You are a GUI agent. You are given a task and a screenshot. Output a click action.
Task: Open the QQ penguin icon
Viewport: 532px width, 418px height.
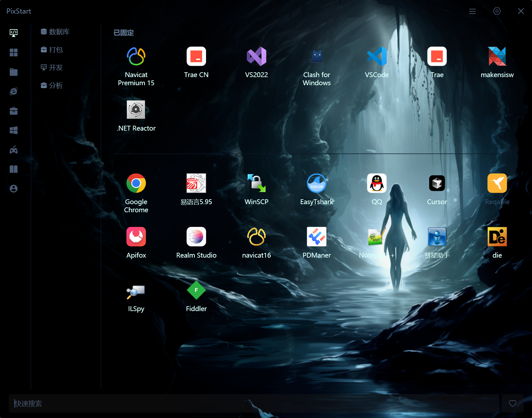[377, 183]
